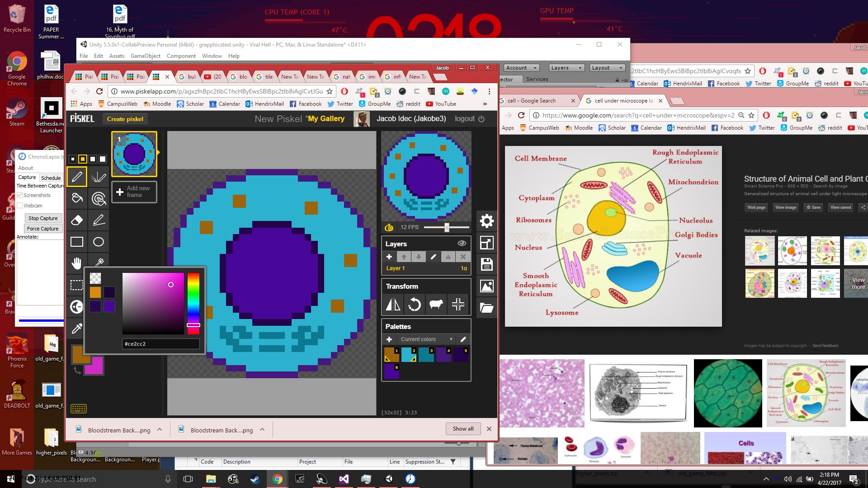Viewport: 868px width, 488px height.
Task: Select the Paint bucket tool
Action: pyautogui.click(x=77, y=198)
